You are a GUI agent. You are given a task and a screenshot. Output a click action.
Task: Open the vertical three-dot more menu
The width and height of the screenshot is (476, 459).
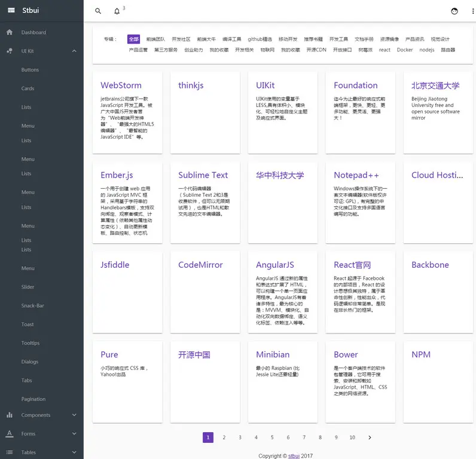tap(472, 11)
